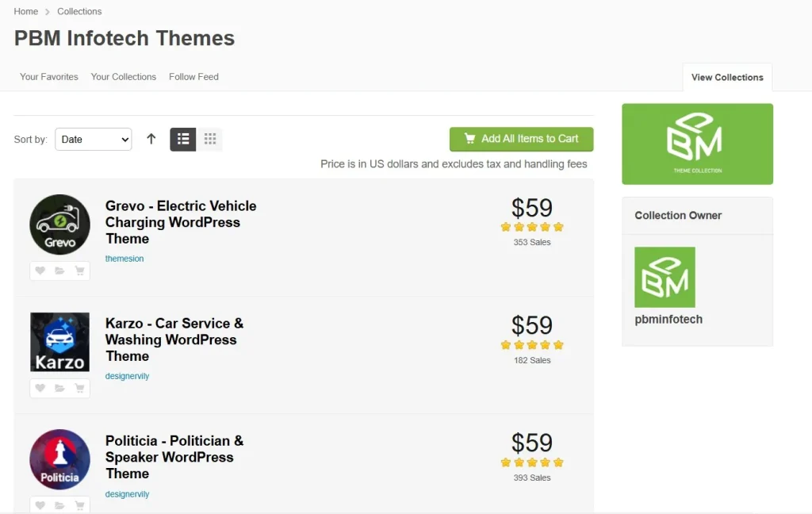Click Add All Items to Cart button

coord(521,139)
